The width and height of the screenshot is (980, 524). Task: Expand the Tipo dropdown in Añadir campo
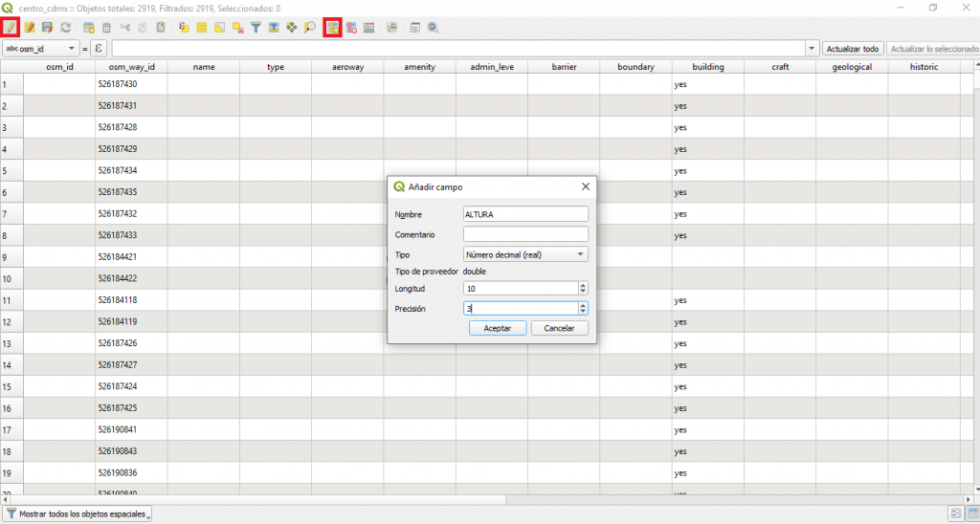525,254
